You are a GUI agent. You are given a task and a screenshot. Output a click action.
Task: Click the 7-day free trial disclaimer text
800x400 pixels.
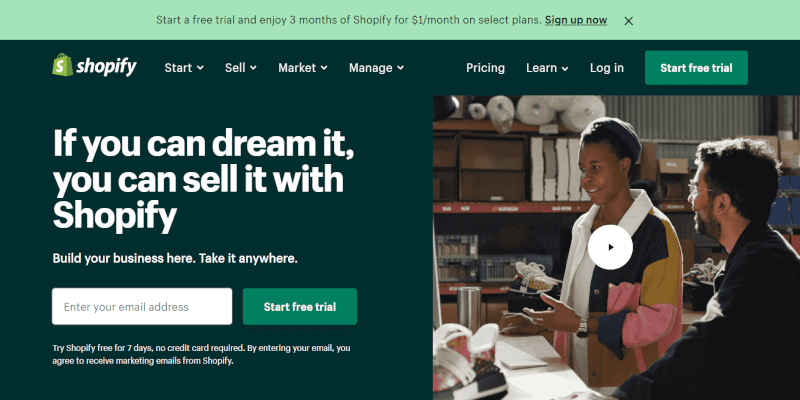pos(202,355)
